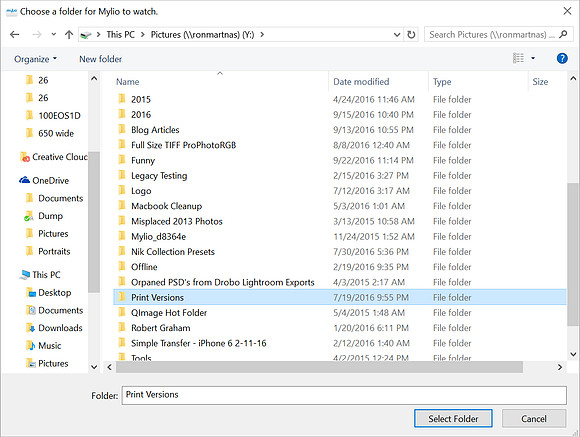Select the 2015 folder
This screenshot has height=437, width=580.
[141, 100]
